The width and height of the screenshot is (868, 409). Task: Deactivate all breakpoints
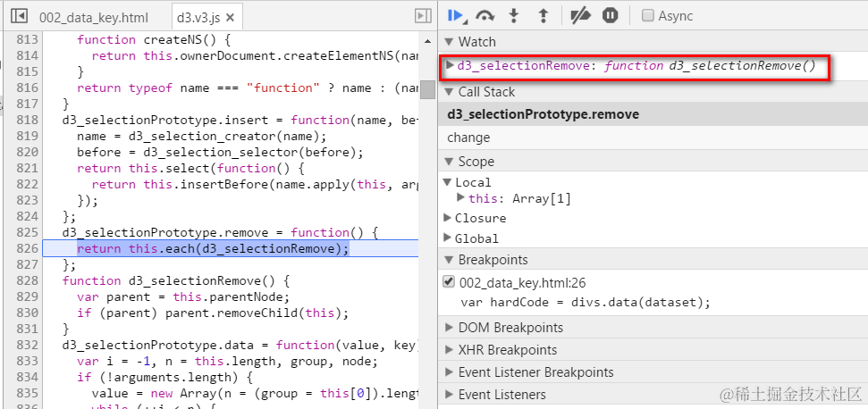coord(581,16)
